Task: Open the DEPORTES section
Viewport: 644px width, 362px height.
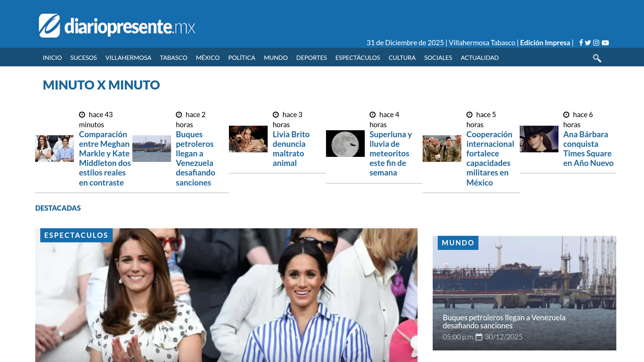Action: (311, 58)
